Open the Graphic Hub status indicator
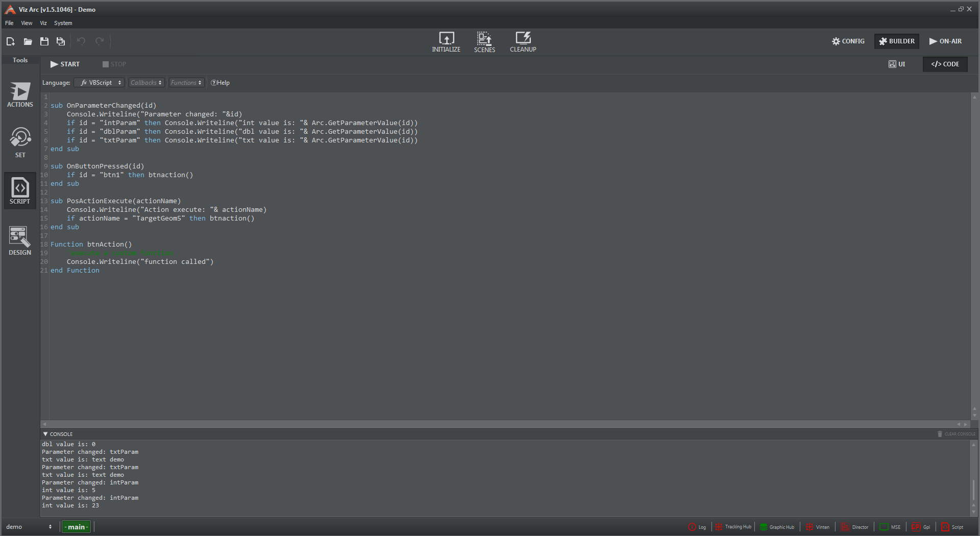 coord(777,527)
